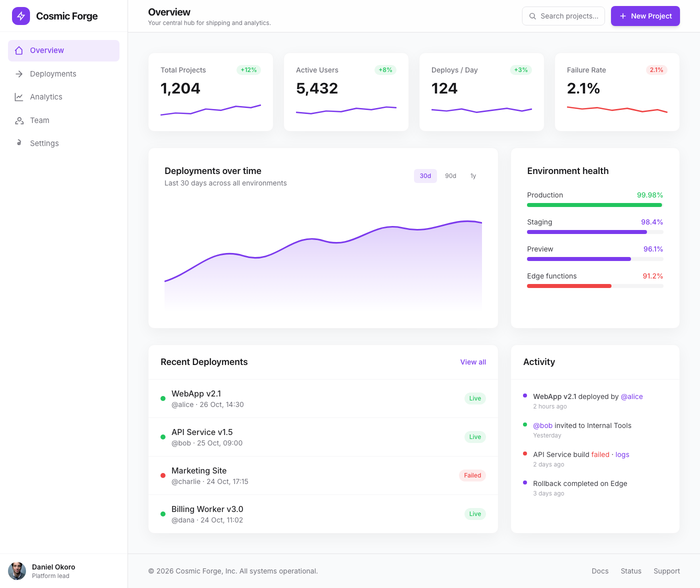The image size is (700, 588).
Task: Open the Team page
Action: coord(63,120)
